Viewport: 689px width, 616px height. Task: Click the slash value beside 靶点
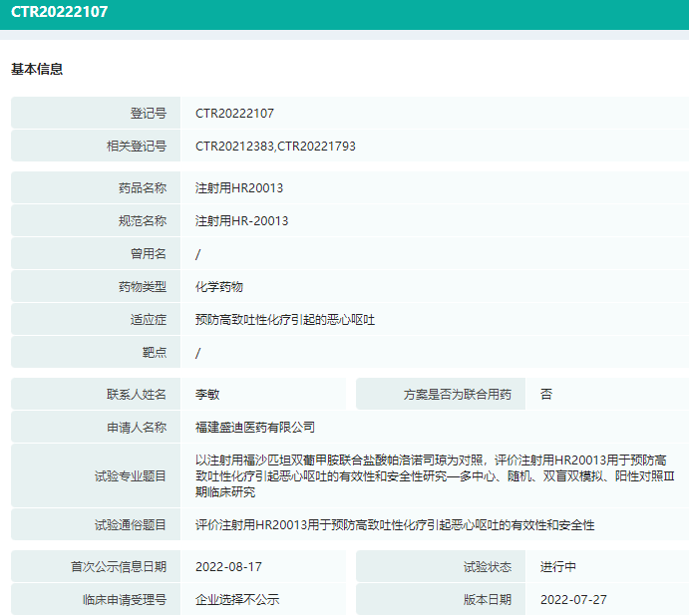coord(198,353)
